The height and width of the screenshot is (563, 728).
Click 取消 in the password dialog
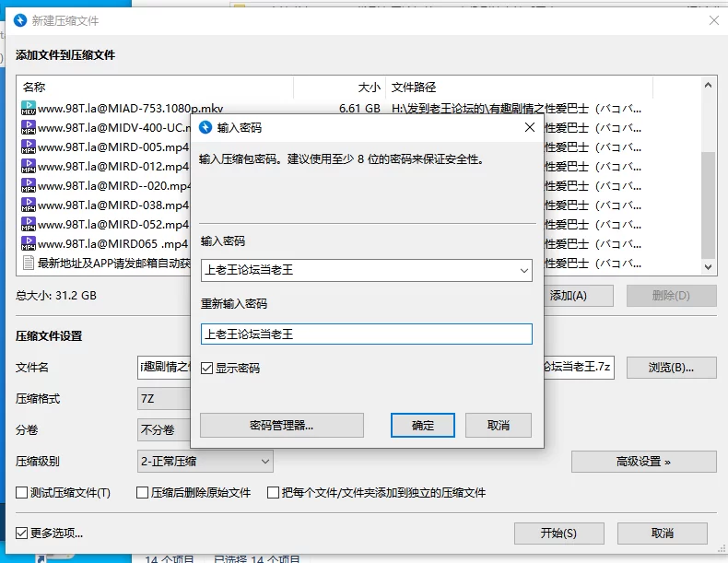point(499,425)
